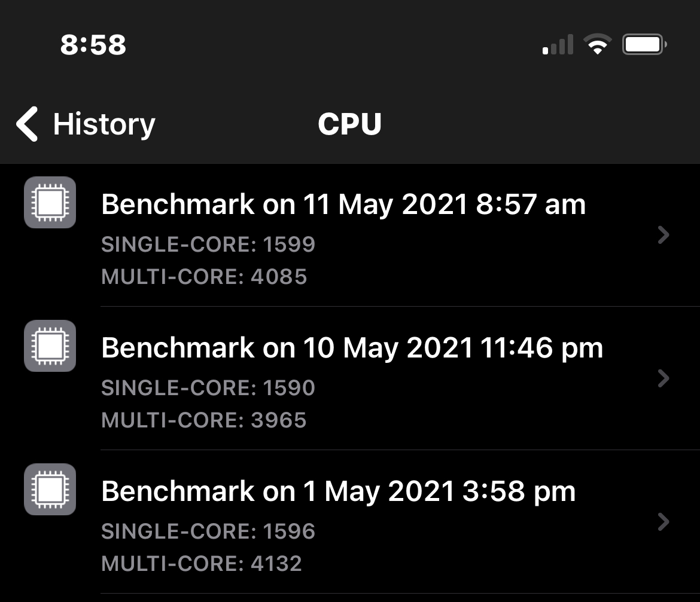
Task: Open Benchmark on 1 May 2021 3:58 pm
Action: coord(338,491)
